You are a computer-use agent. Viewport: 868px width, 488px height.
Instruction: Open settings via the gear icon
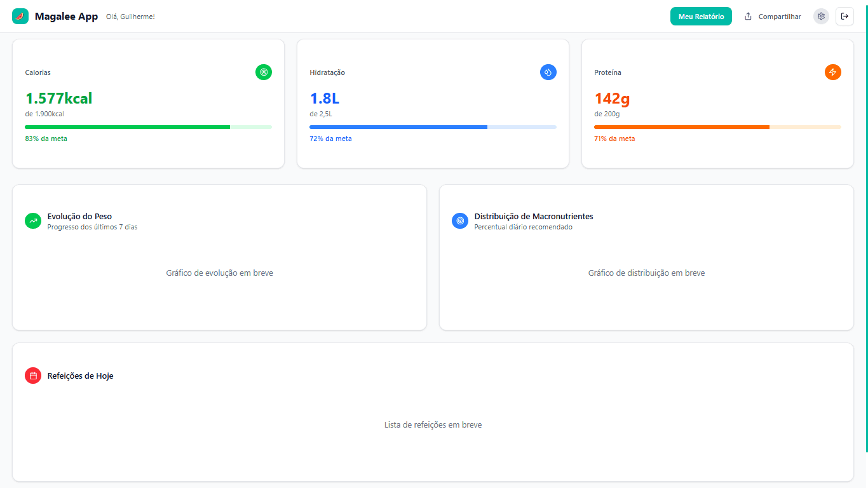[821, 15]
